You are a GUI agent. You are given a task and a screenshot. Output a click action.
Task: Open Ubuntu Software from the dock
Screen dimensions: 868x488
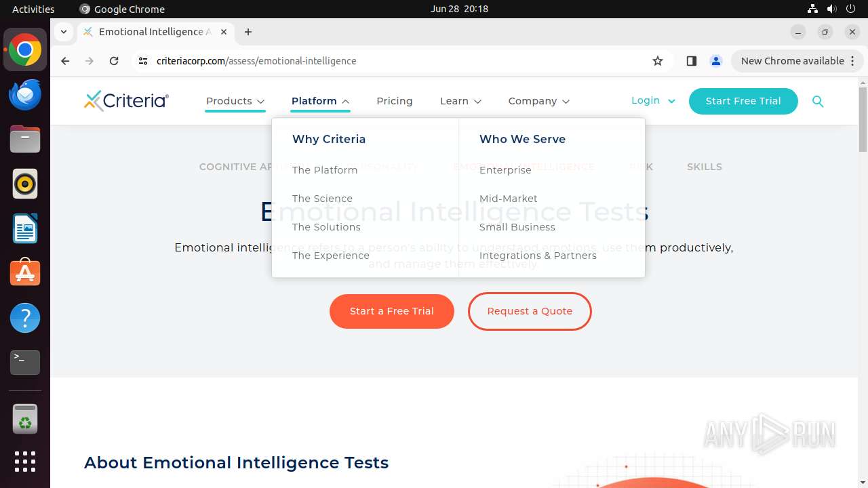click(25, 273)
